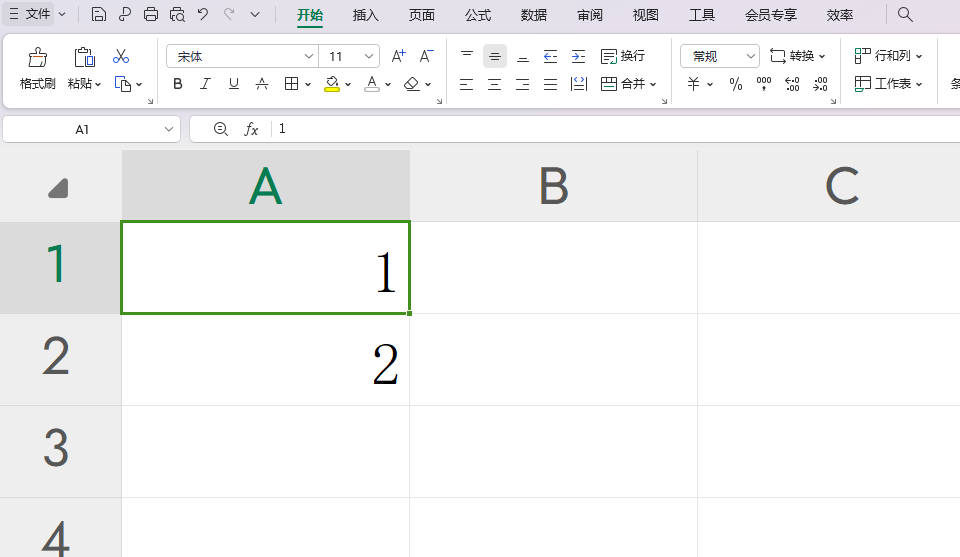Screen dimensions: 960x557
Task: Click the 工作表 button
Action: (x=888, y=84)
